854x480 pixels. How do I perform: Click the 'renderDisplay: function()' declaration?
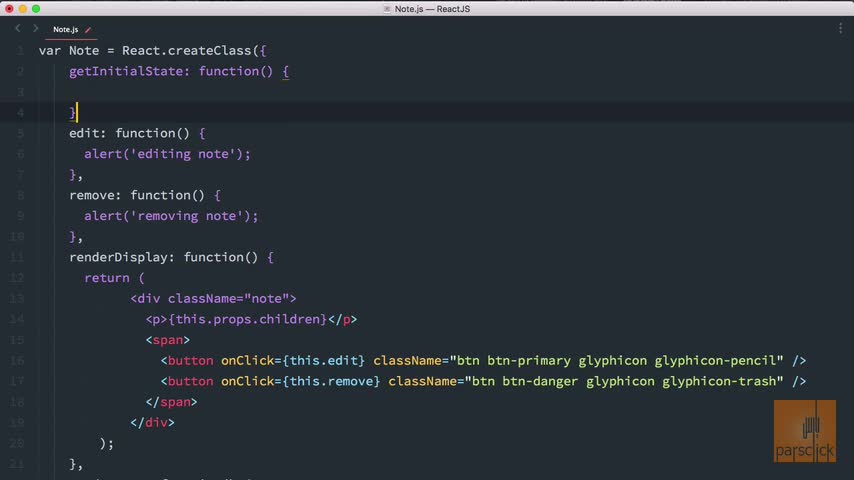pyautogui.click(x=163, y=258)
